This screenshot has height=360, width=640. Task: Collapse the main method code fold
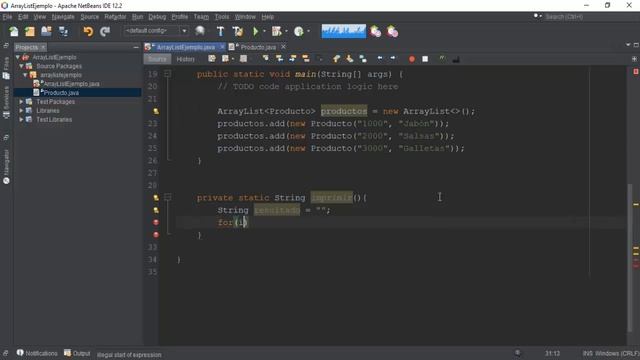[x=167, y=74]
